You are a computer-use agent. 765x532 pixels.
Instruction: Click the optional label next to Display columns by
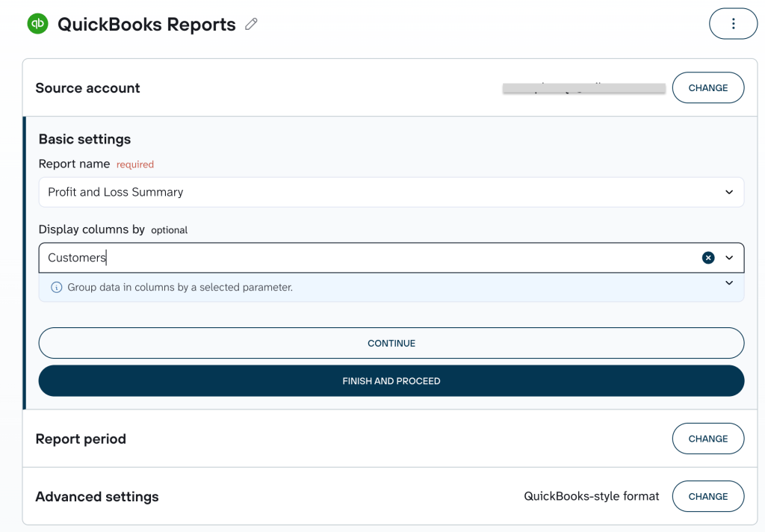pos(170,230)
